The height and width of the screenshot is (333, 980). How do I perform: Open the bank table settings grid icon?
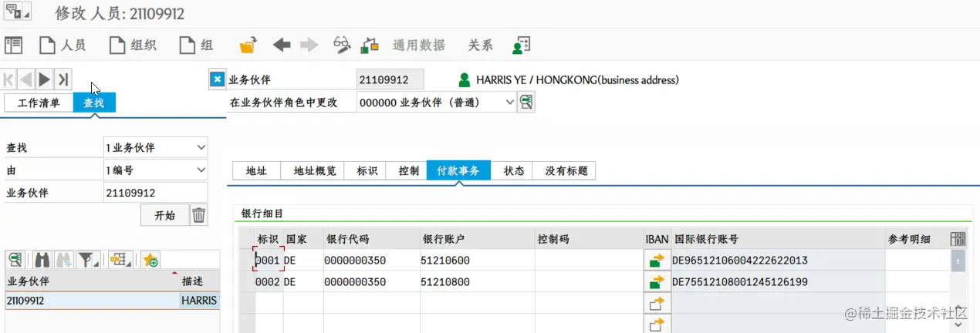point(958,239)
